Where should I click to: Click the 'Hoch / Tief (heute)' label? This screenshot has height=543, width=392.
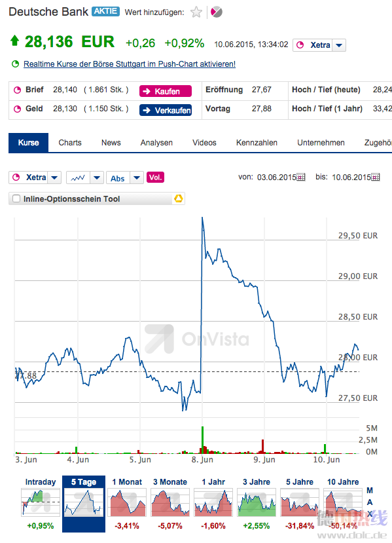tap(326, 90)
